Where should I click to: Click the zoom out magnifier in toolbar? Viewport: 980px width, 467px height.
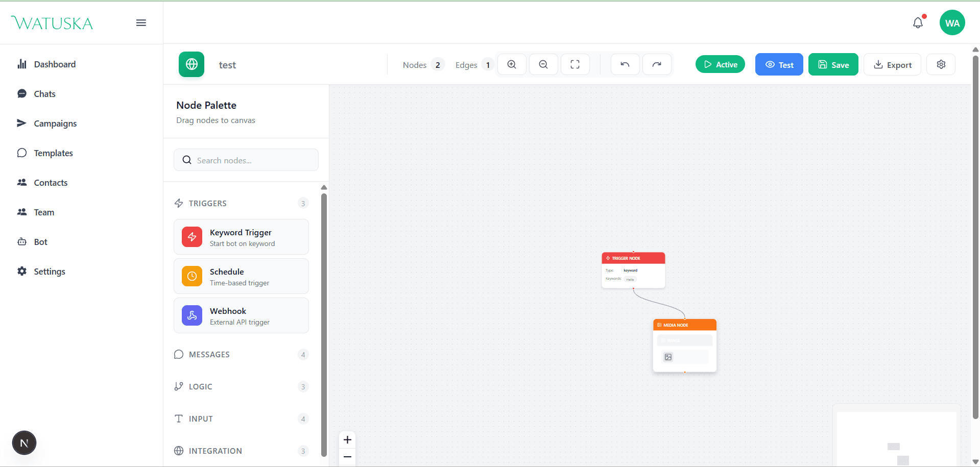(x=543, y=64)
